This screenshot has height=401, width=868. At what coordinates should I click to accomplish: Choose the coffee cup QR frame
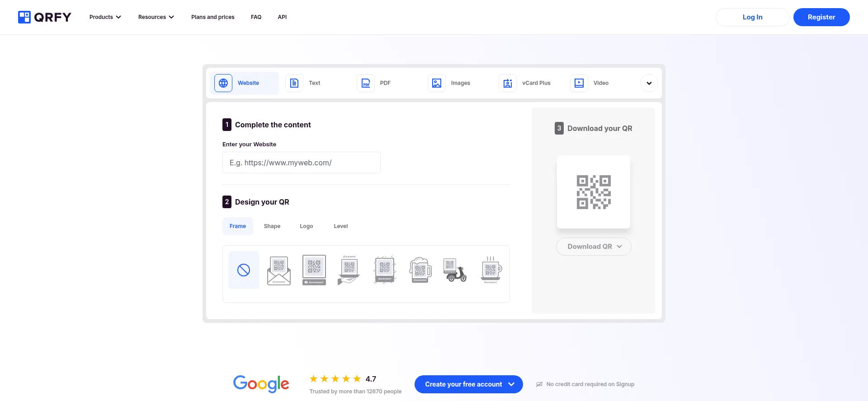tap(491, 270)
